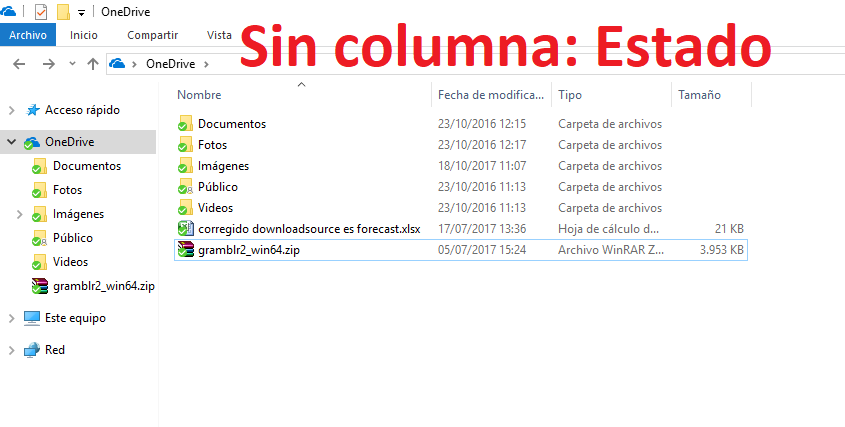
Task: Select Público folder icon in sidebar
Action: tap(39, 238)
